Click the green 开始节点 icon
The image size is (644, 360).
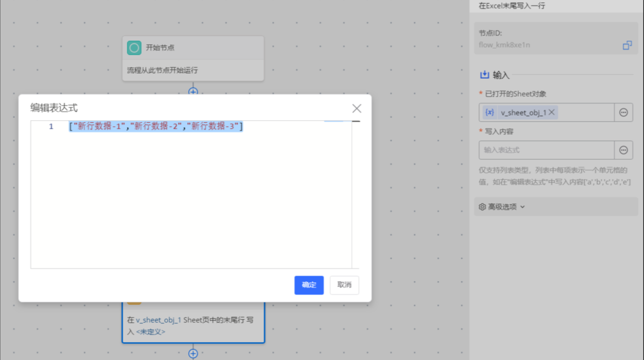pyautogui.click(x=134, y=47)
